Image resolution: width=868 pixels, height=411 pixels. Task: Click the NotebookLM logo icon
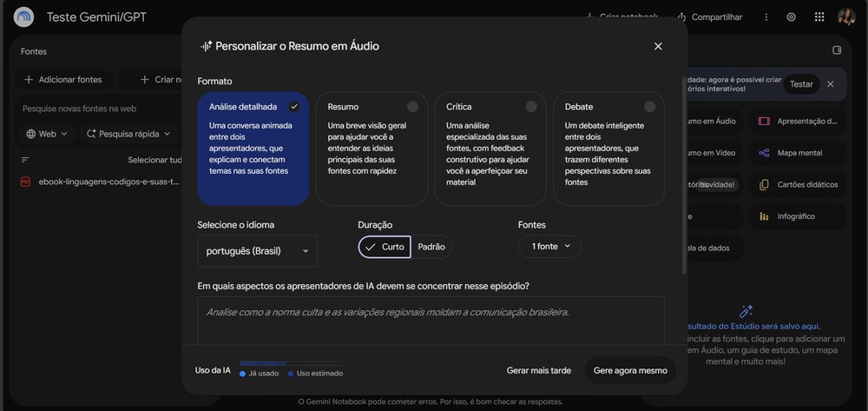pyautogui.click(x=23, y=17)
